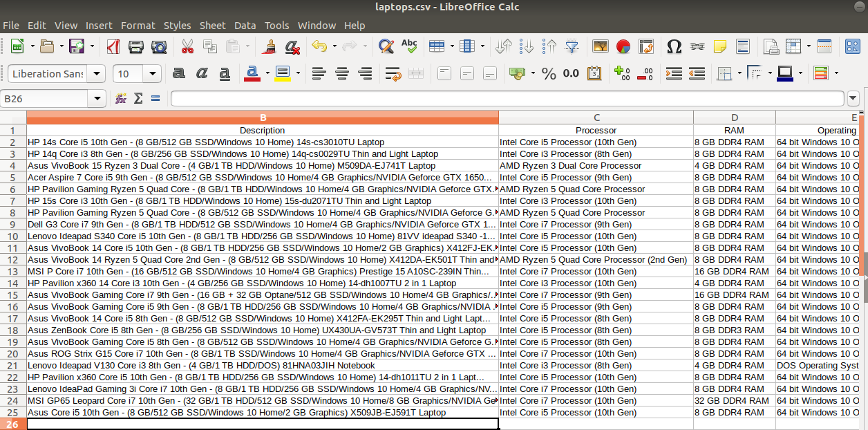The image size is (868, 430).
Task: Select row 13 header
Action: pyautogui.click(x=13, y=271)
